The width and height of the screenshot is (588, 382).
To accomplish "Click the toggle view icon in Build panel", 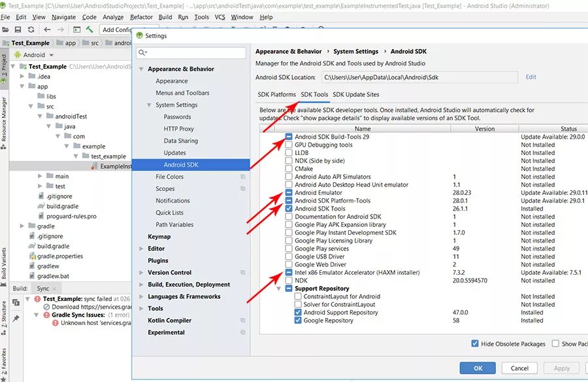I will 16,302.
